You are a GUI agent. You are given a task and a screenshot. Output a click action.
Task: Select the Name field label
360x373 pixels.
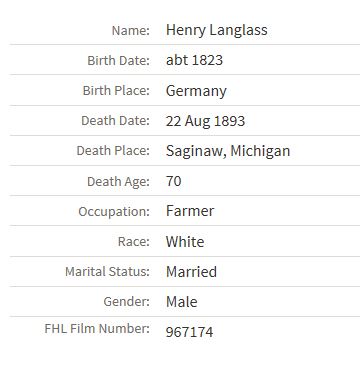(x=131, y=31)
